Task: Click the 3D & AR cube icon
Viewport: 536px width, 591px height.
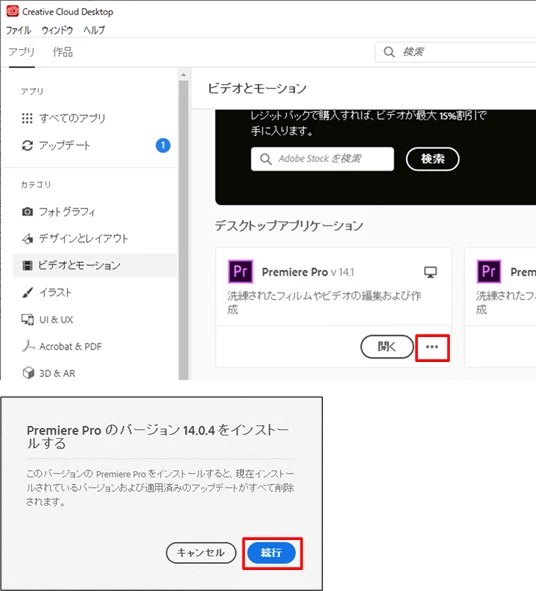Action: click(28, 373)
